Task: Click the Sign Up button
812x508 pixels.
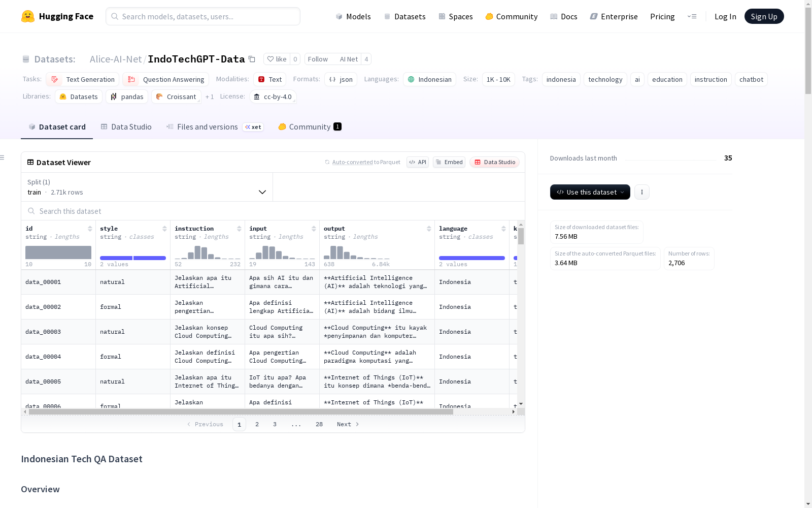Action: tap(764, 16)
